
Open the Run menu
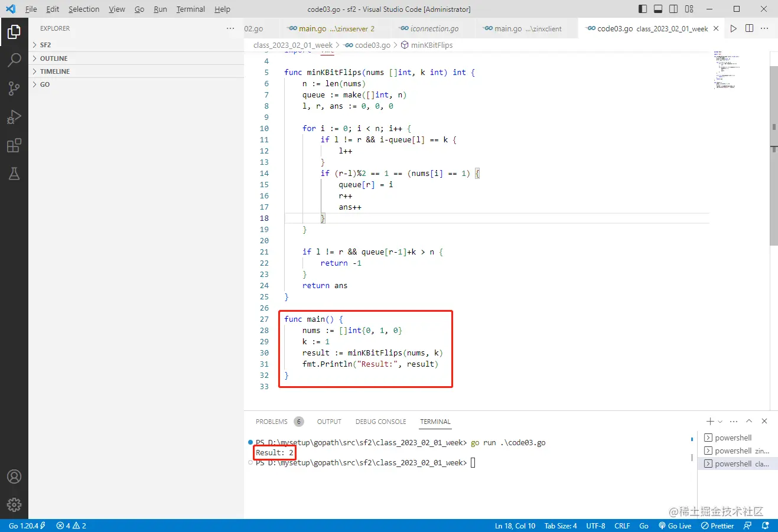[160, 9]
